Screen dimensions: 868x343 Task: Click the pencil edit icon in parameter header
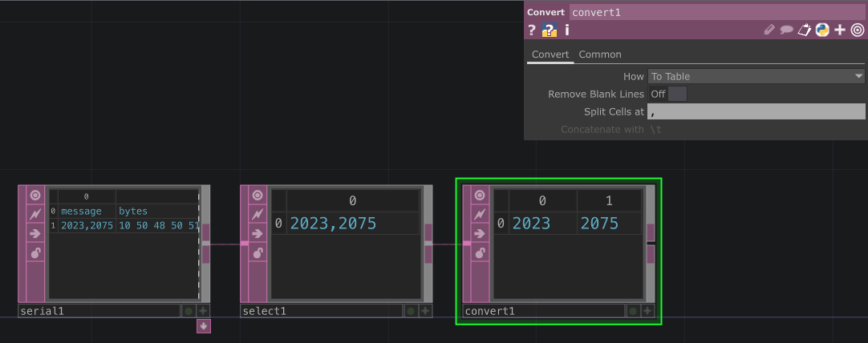coord(769,30)
